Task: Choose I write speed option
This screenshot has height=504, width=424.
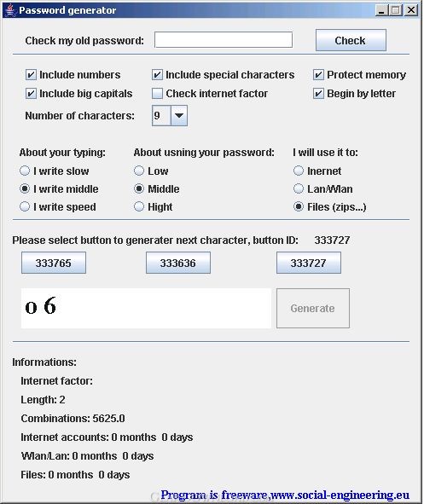Action: (25, 206)
